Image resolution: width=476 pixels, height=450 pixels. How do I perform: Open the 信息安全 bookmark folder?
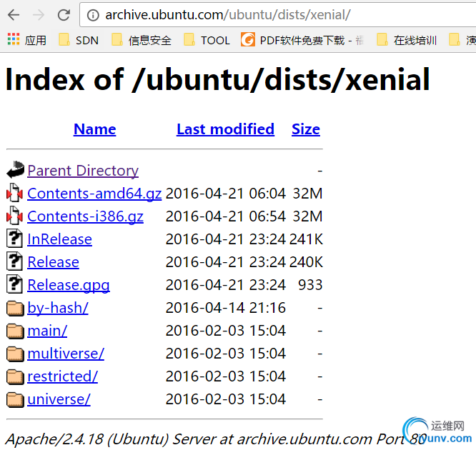pyautogui.click(x=142, y=40)
